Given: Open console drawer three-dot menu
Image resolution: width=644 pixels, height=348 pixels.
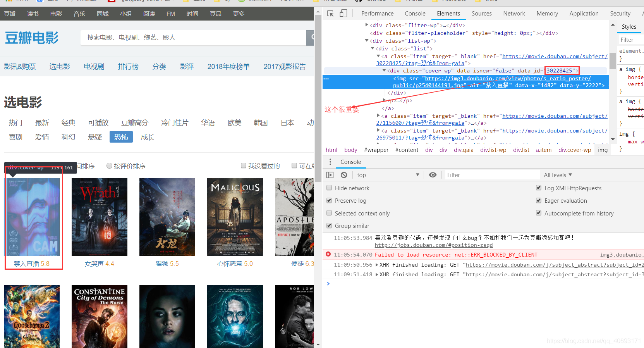Looking at the screenshot, I should [x=330, y=162].
